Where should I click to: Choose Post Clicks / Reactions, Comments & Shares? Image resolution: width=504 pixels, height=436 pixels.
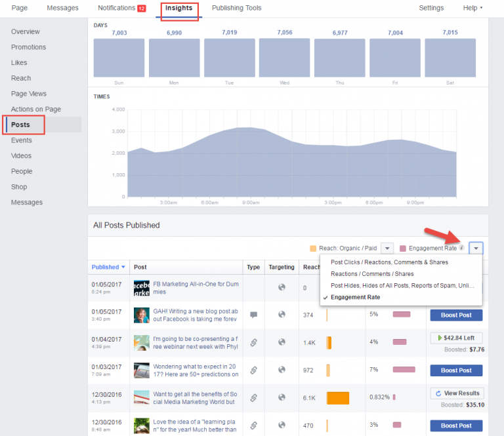389,262
